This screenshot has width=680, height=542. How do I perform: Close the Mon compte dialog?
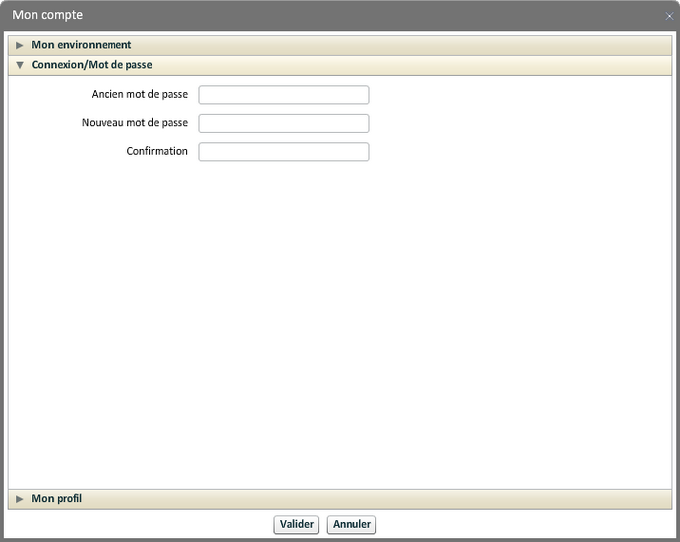(x=669, y=16)
